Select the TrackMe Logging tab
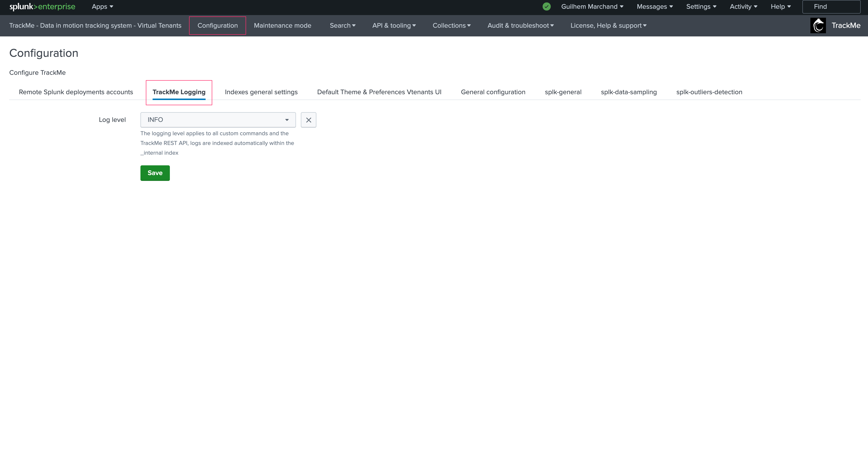868x472 pixels. [x=179, y=92]
